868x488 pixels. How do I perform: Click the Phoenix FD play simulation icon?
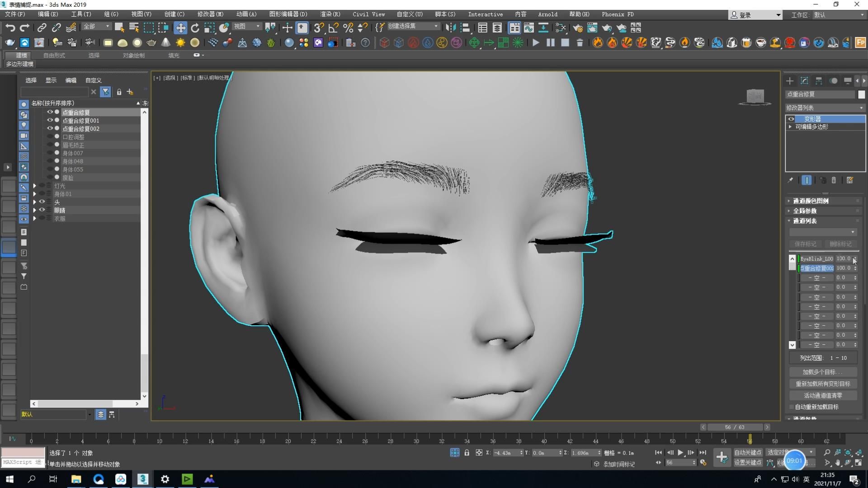point(536,43)
